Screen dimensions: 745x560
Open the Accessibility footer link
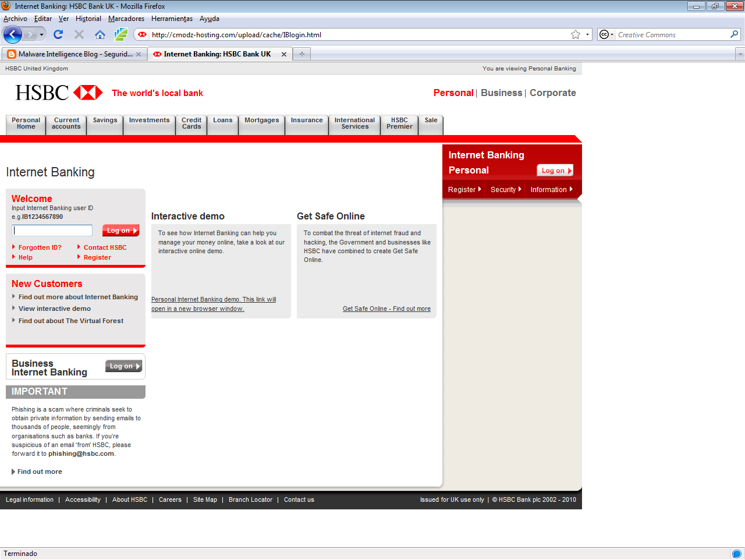(83, 499)
